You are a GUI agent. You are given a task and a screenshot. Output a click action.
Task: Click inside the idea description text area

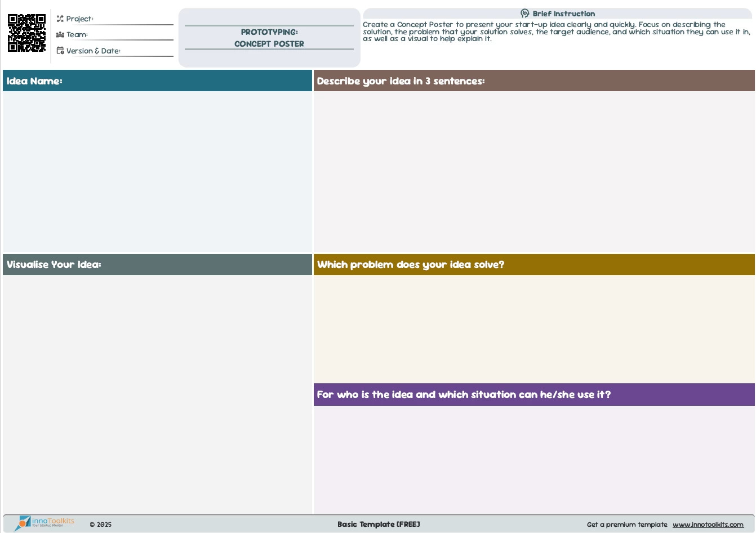tap(533, 172)
